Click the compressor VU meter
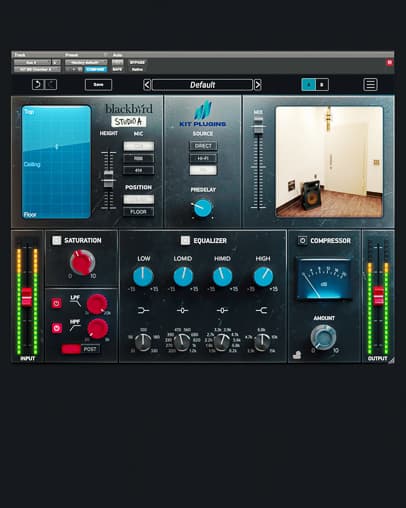The image size is (406, 508). (x=324, y=279)
